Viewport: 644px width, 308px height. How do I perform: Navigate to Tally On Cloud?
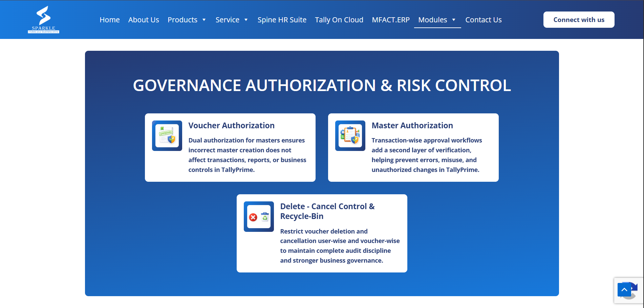[x=339, y=20]
